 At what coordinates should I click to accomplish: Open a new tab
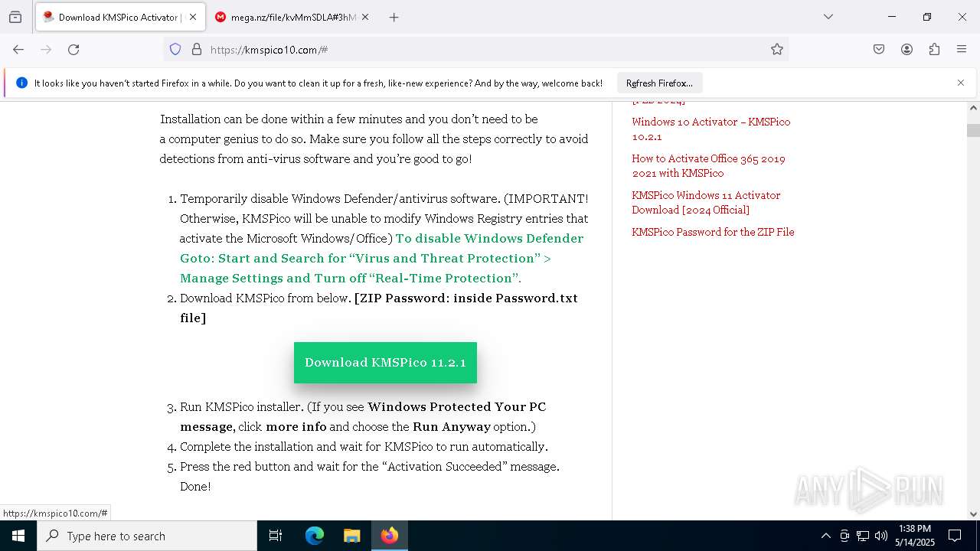click(x=394, y=17)
